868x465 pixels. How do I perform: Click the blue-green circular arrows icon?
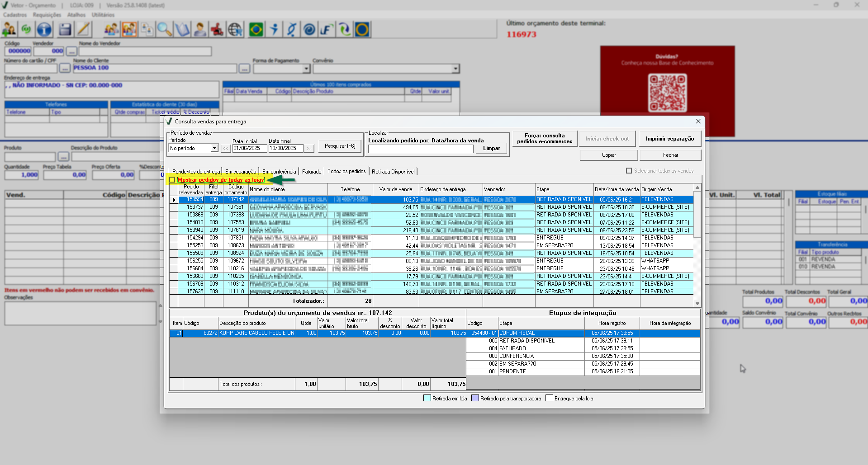point(344,30)
